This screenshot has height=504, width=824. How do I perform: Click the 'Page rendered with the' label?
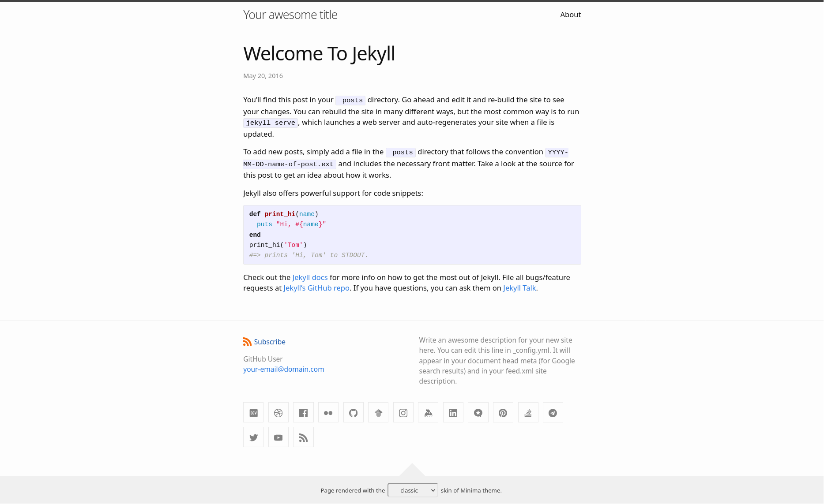click(x=353, y=490)
